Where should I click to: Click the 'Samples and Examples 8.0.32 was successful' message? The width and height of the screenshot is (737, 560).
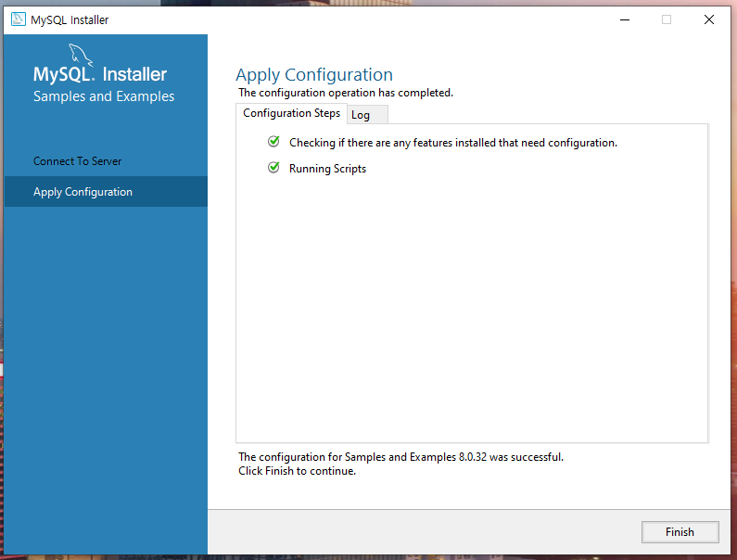pos(400,457)
